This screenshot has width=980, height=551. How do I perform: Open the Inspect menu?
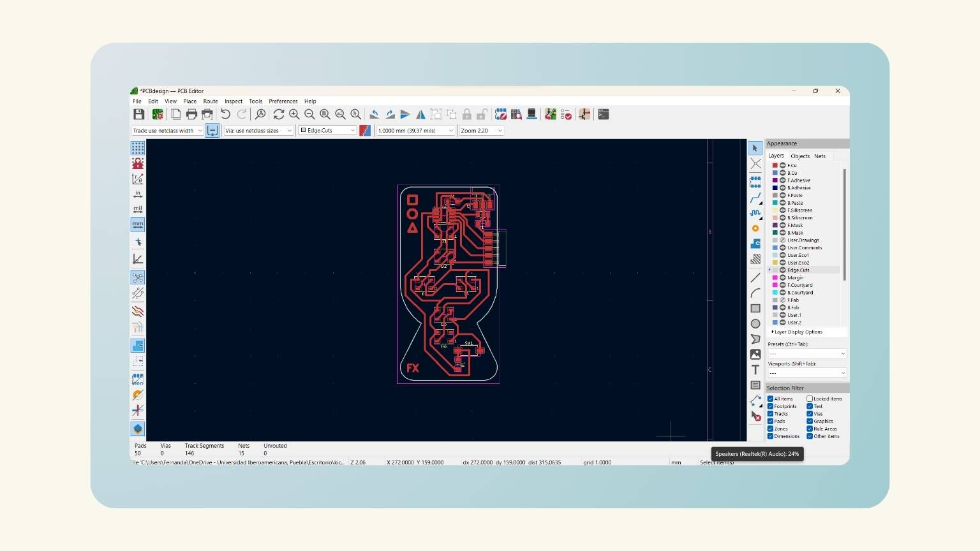[234, 101]
